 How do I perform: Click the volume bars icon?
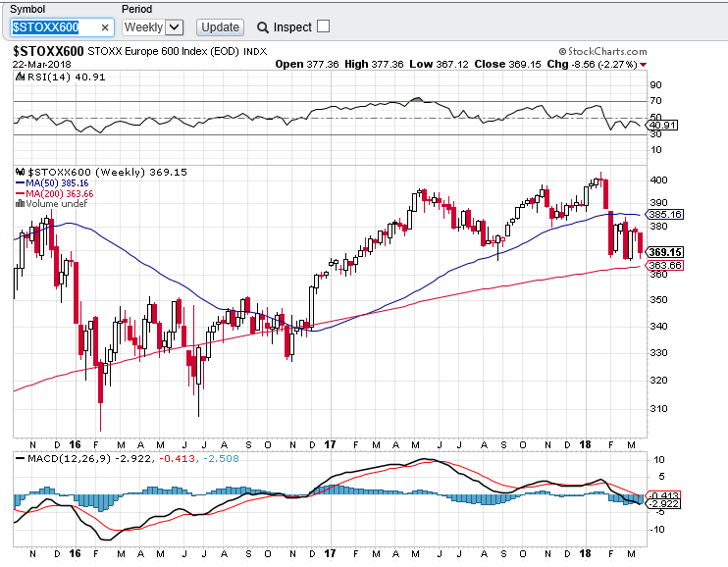(20, 203)
